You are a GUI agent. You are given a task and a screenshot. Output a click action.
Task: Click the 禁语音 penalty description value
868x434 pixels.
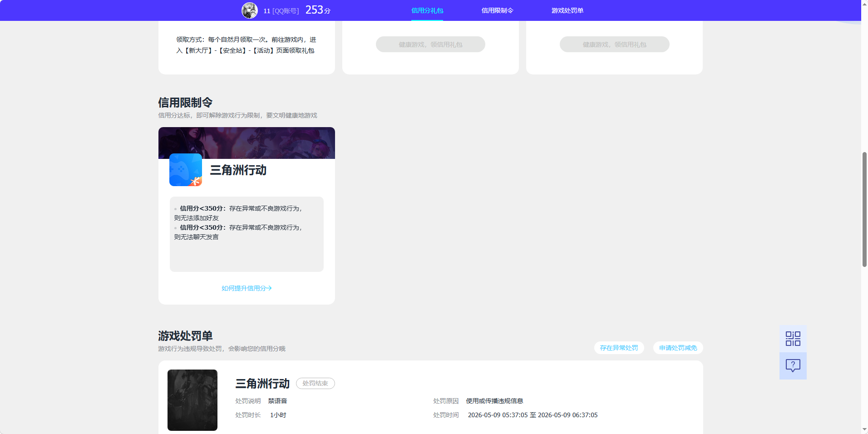pyautogui.click(x=277, y=401)
